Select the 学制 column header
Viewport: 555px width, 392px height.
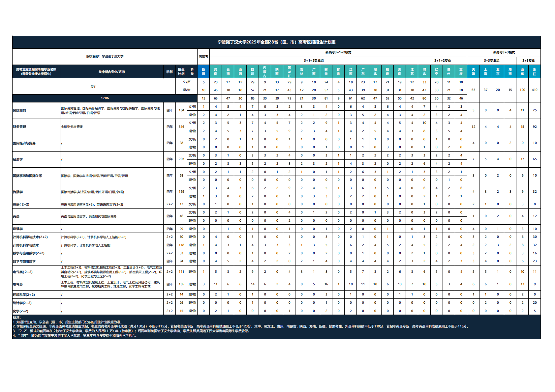point(169,71)
